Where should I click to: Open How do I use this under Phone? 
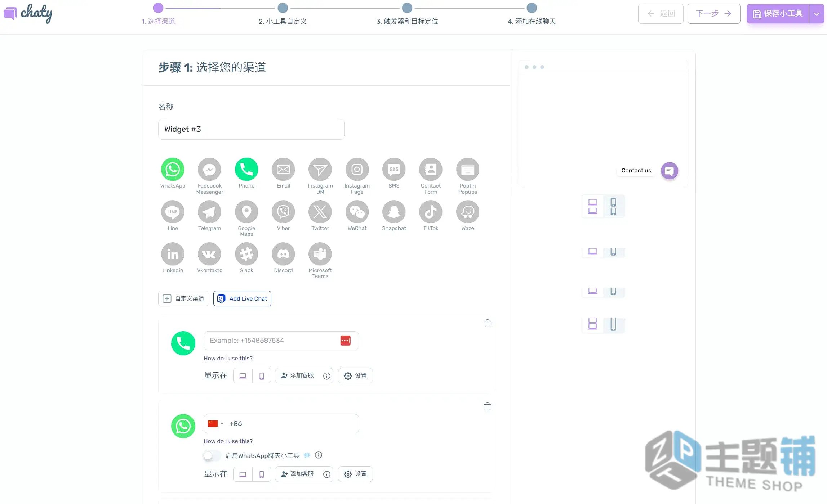pyautogui.click(x=228, y=358)
